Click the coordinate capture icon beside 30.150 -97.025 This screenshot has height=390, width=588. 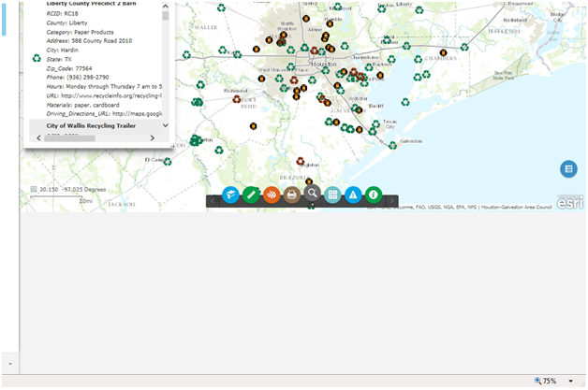click(x=34, y=189)
